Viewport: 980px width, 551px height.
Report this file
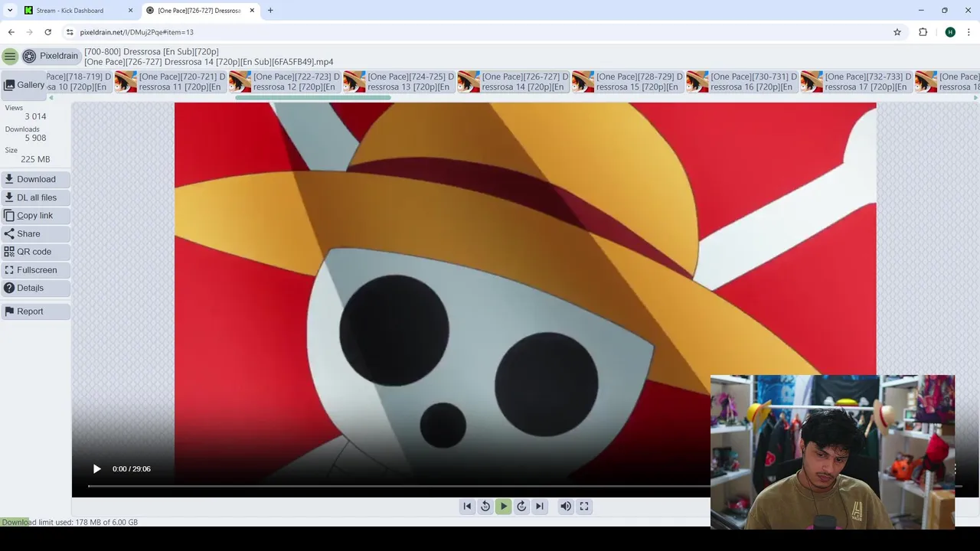click(36, 311)
